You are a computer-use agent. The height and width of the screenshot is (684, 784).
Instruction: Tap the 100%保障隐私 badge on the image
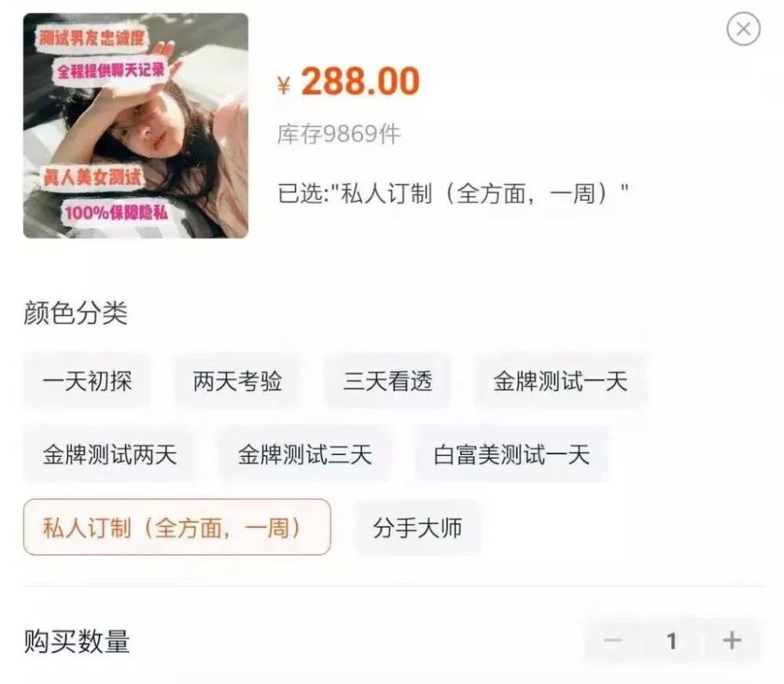click(x=116, y=212)
